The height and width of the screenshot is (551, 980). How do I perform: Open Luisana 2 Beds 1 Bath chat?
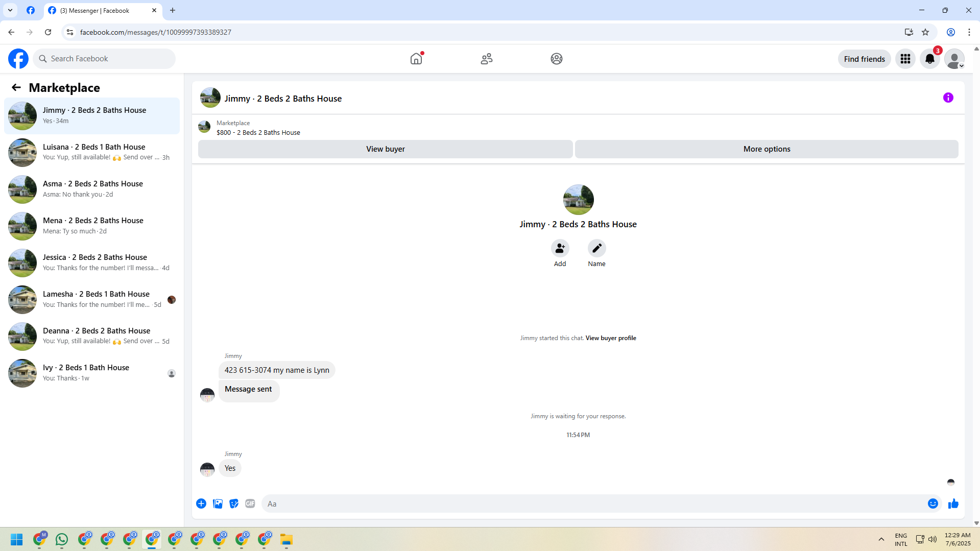tap(92, 152)
